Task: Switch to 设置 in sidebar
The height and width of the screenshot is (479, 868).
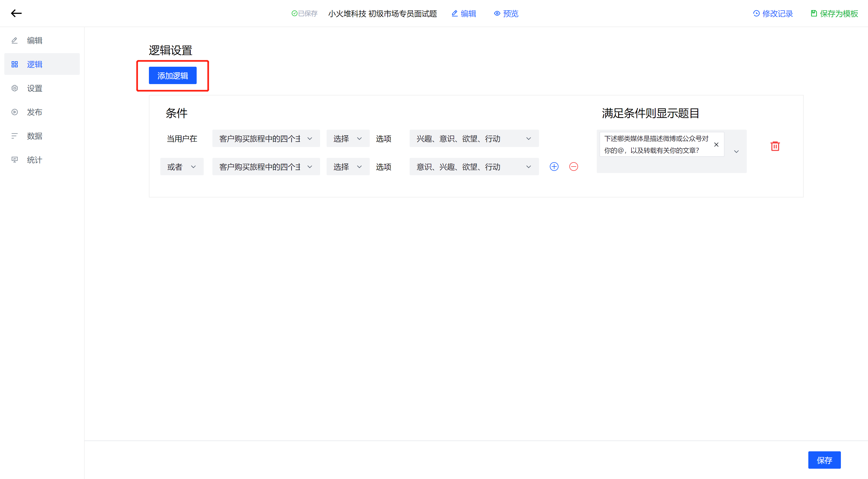Action: tap(34, 88)
